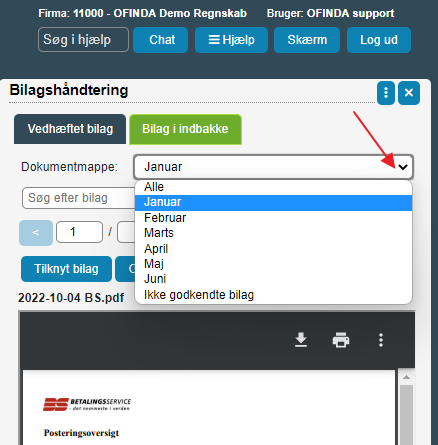Print the PDF using the printer icon

click(341, 340)
